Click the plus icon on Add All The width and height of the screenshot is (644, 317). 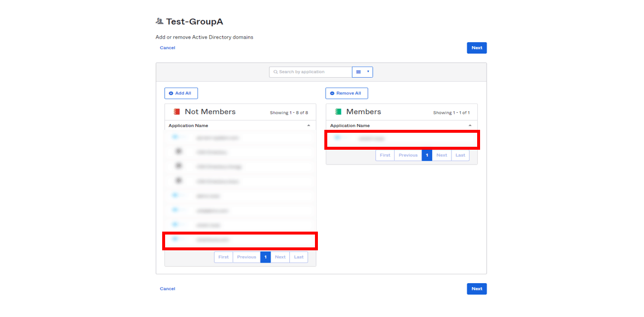point(171,93)
